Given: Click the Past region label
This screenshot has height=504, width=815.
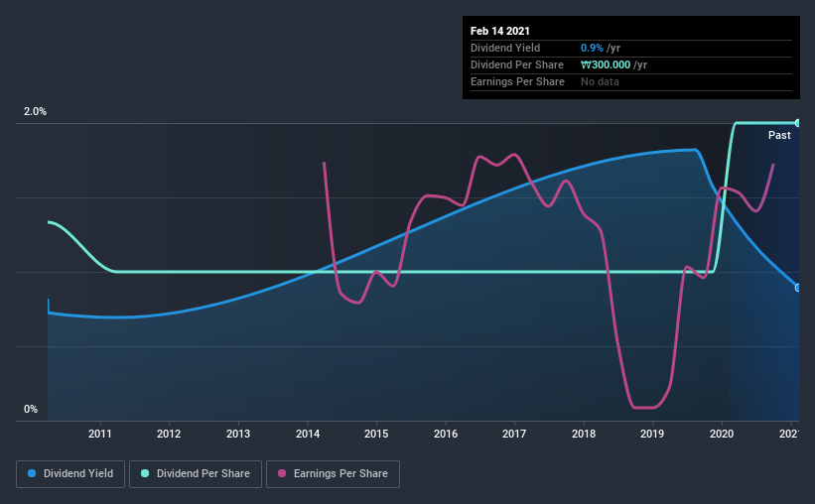Looking at the screenshot, I should tap(779, 136).
